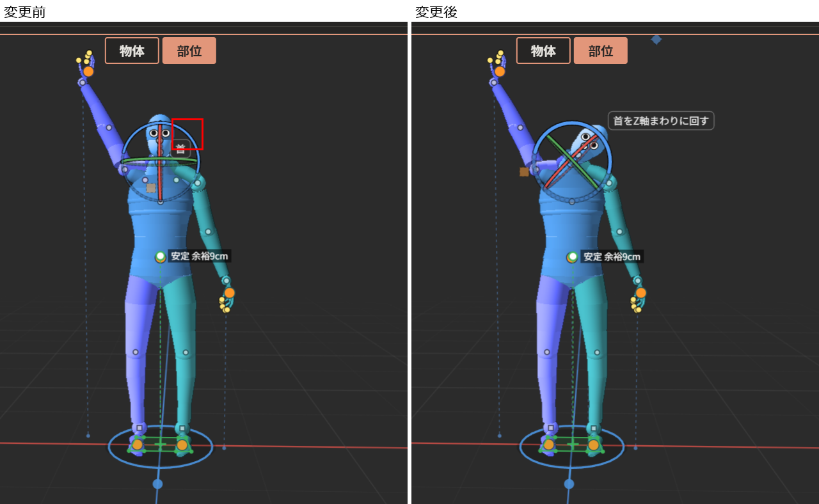This screenshot has width=819, height=504.
Task: Select the lowered arm's elbow joint in 変更前
Action: coord(208,232)
